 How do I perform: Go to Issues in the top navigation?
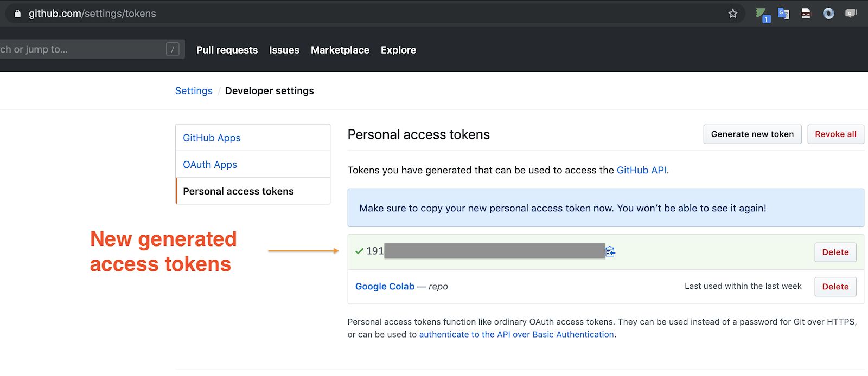pos(284,50)
